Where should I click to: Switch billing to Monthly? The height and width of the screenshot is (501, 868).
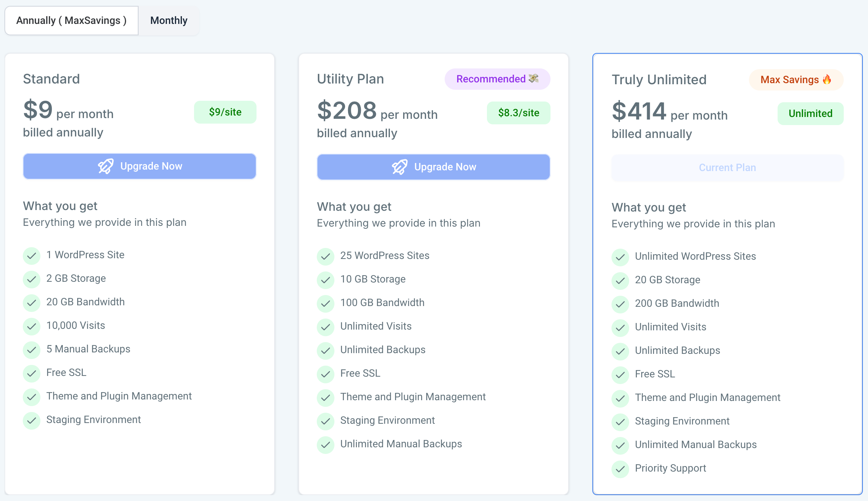click(168, 21)
